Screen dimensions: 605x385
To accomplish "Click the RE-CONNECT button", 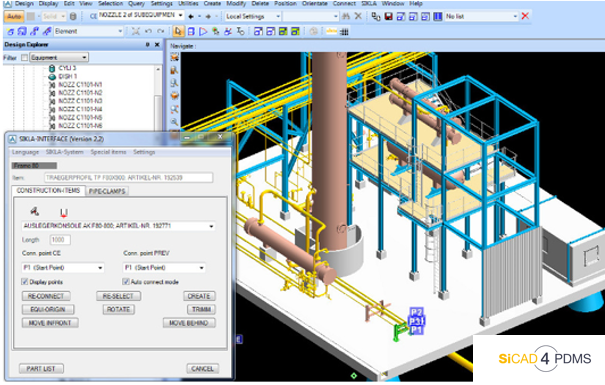I will pos(46,296).
